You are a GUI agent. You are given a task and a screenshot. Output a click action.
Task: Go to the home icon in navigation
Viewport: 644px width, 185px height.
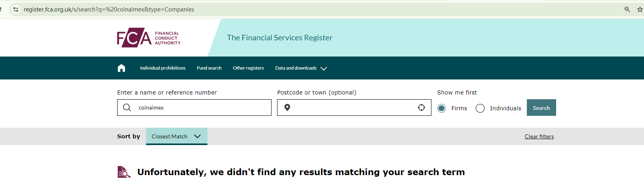122,68
